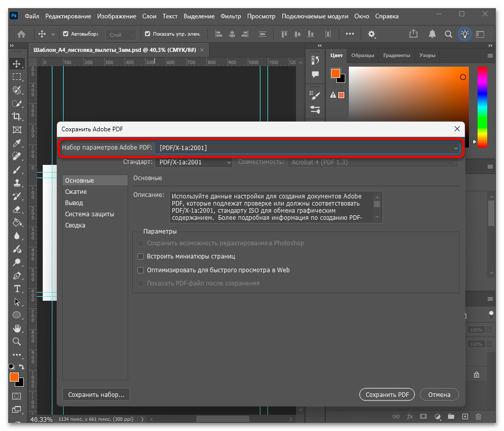Click the zoom level 40.33% field
The height and width of the screenshot is (431, 504).
[x=42, y=419]
